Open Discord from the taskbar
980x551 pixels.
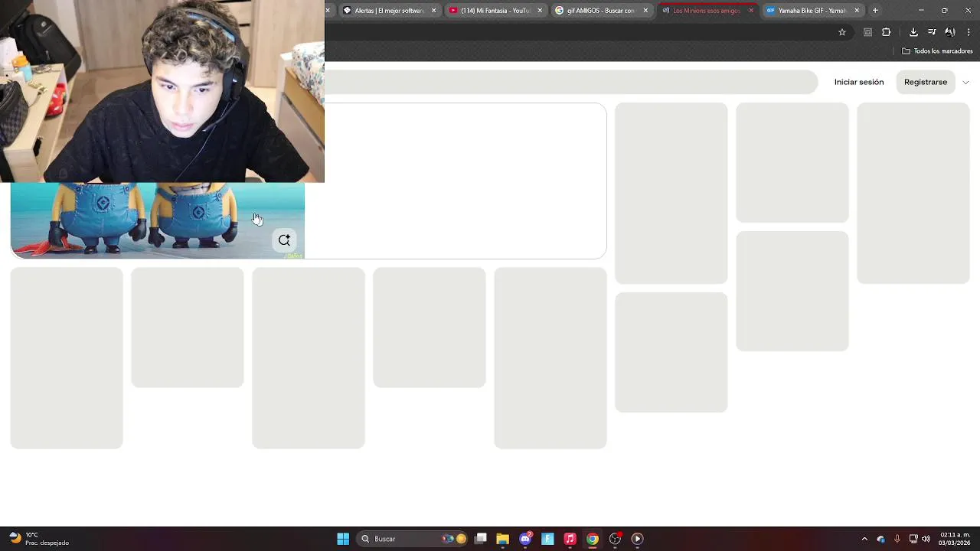(525, 539)
